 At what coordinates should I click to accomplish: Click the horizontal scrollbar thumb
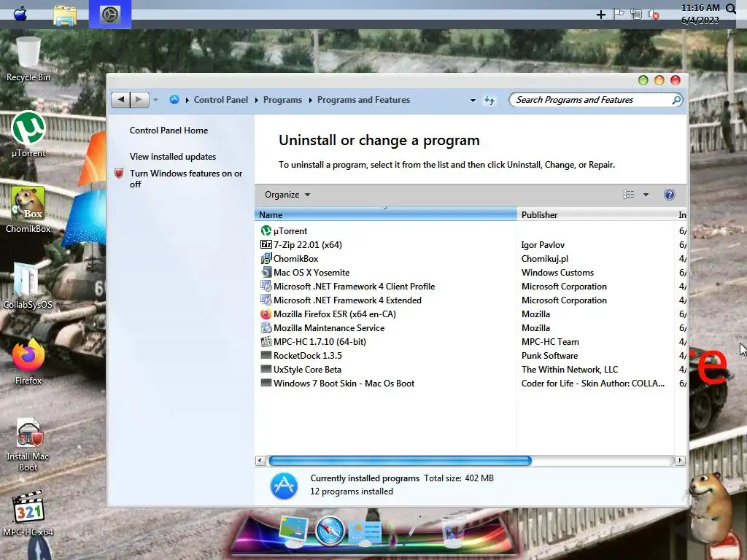click(x=400, y=461)
